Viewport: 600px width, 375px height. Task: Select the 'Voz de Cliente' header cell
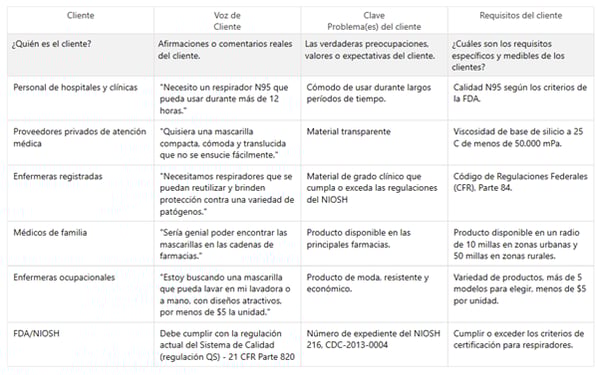coord(227,21)
